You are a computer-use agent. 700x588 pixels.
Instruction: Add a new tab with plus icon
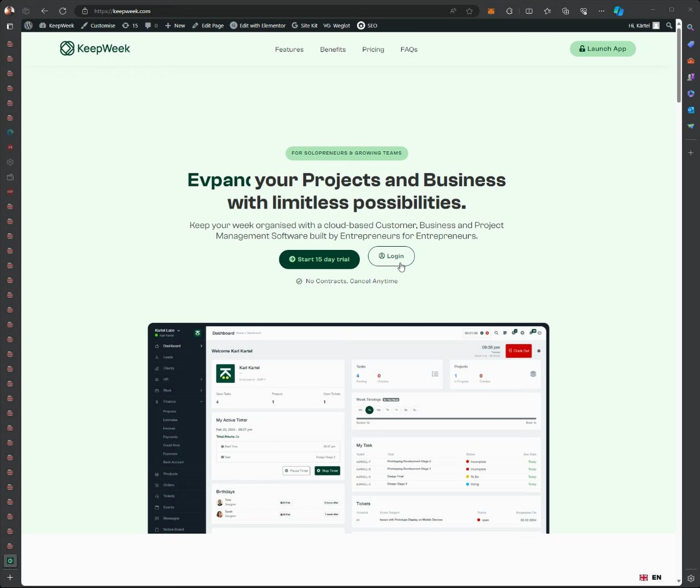(x=10, y=577)
